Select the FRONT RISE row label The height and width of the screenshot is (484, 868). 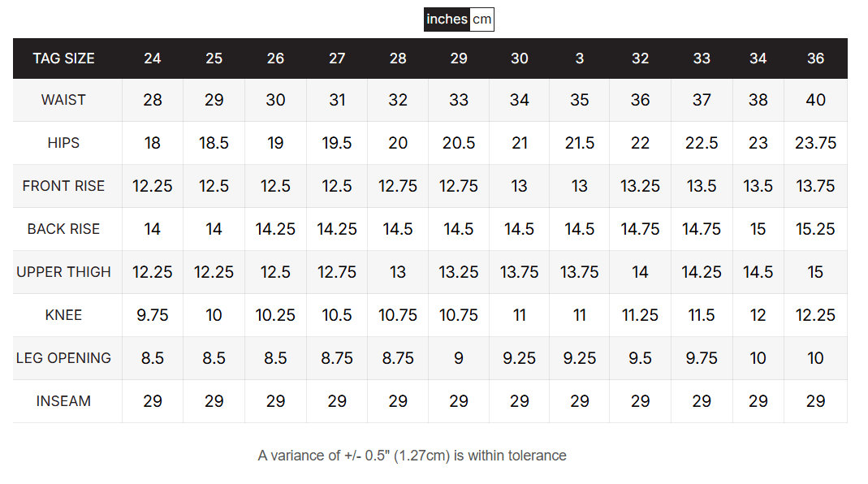click(x=63, y=186)
